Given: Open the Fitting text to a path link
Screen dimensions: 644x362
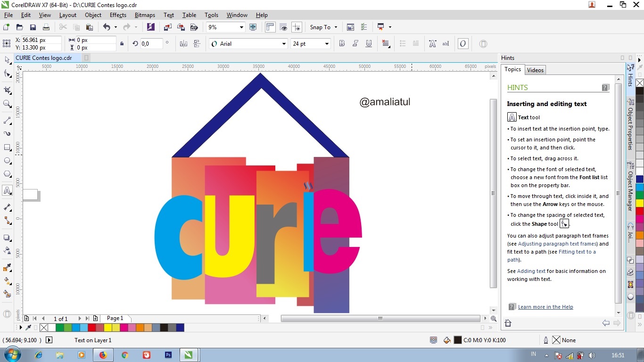Looking at the screenshot, I should point(552,256).
